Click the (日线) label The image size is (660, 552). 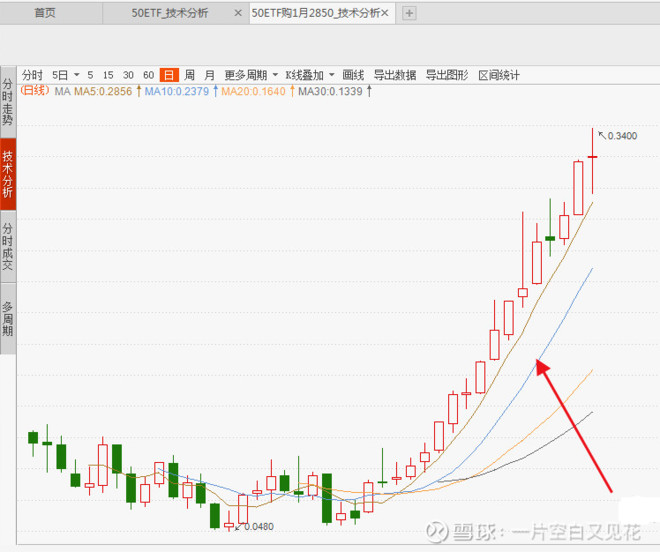tap(35, 90)
